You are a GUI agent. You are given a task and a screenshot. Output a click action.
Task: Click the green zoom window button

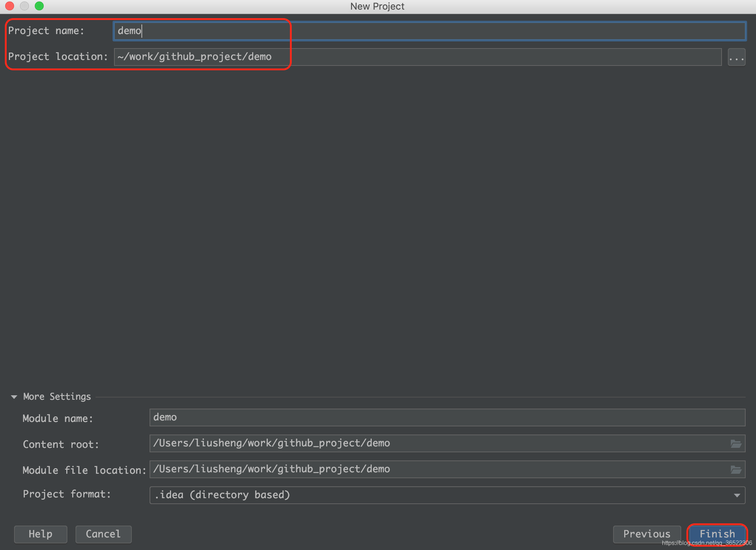pyautogui.click(x=39, y=6)
